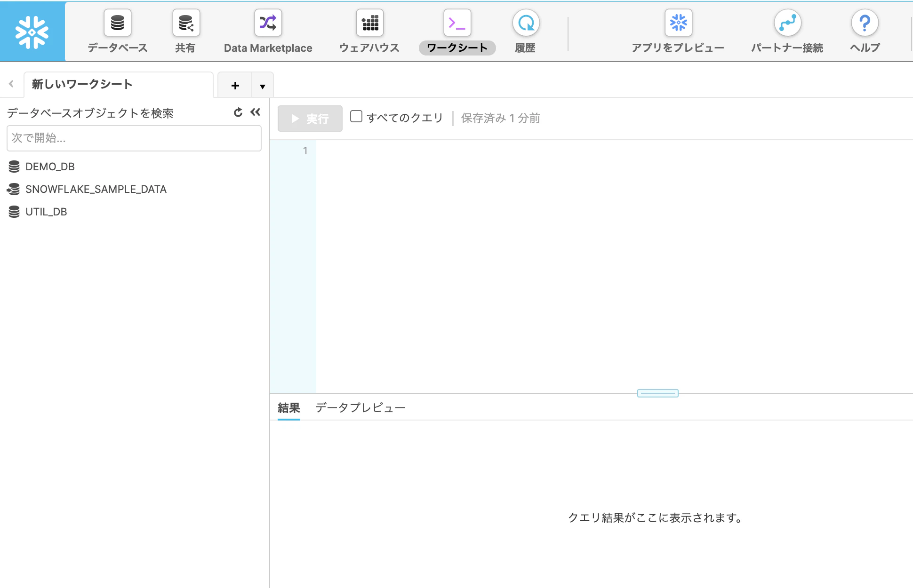This screenshot has height=588, width=913.
Task: Refresh the database object list
Action: pos(237,112)
